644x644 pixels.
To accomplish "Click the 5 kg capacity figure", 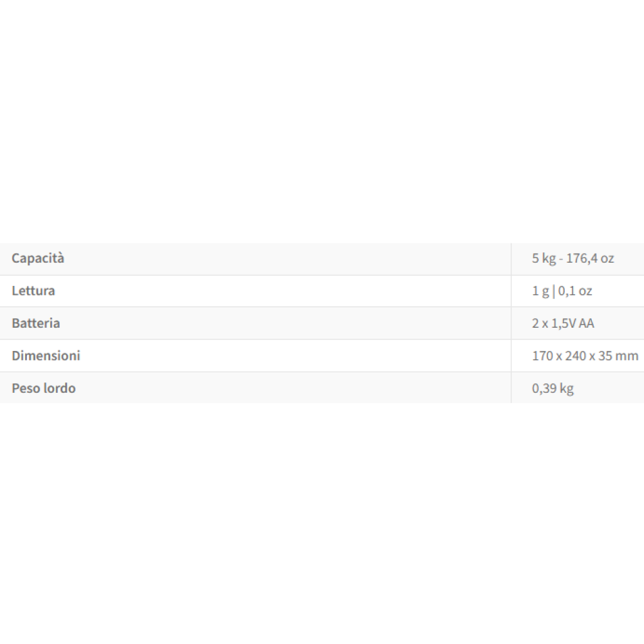I will (542, 258).
